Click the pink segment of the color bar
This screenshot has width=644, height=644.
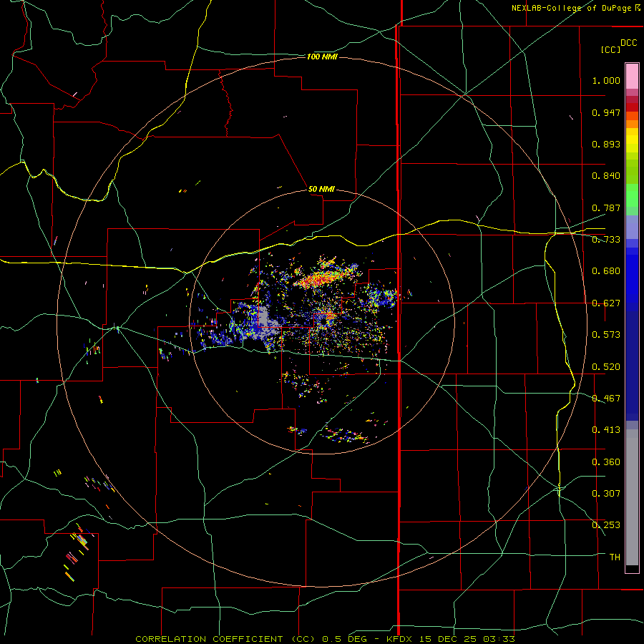pos(632,77)
